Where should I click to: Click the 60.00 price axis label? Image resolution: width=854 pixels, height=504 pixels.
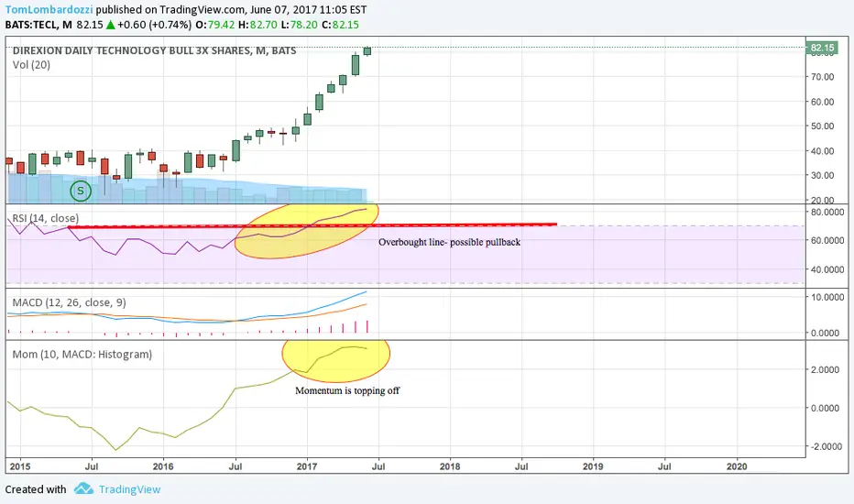823,102
